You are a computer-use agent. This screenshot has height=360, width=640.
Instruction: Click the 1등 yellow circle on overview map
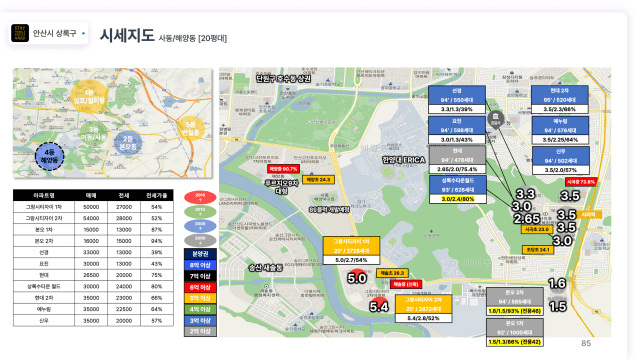pos(89,97)
